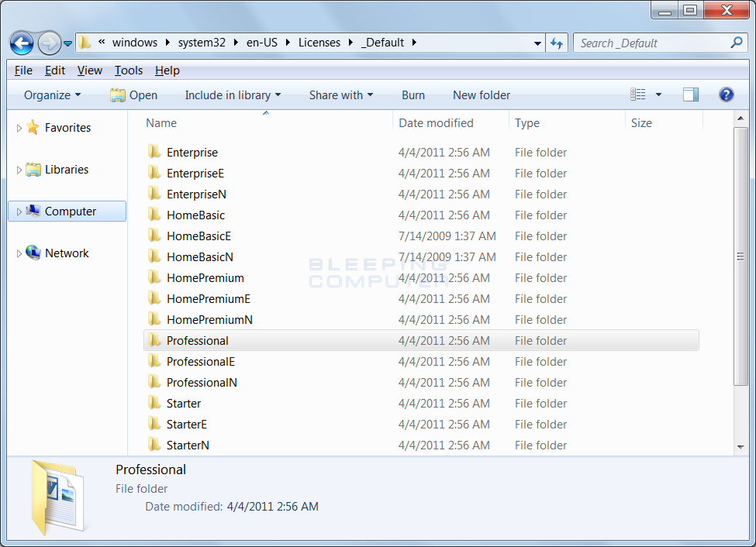Open the Include in library dropdown
This screenshot has width=756, height=547.
coord(233,95)
